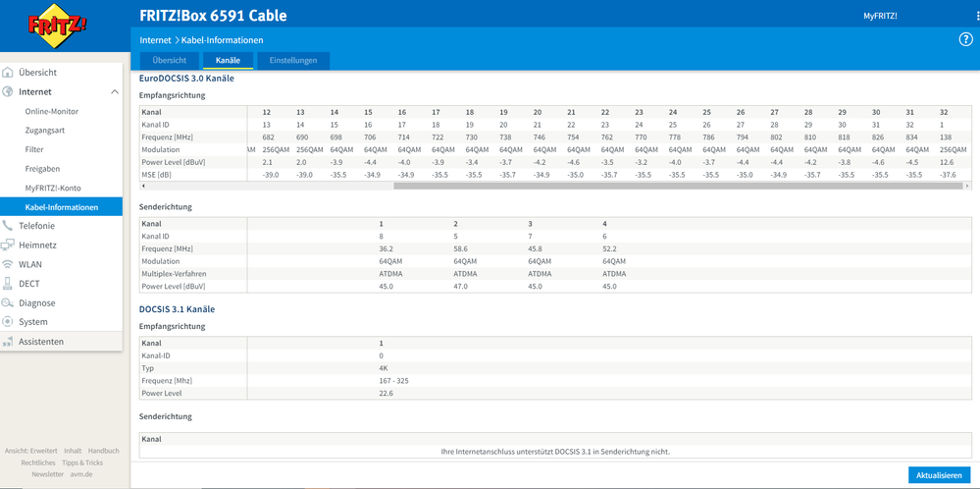Open the help question mark icon
Image resolution: width=980 pixels, height=489 pixels.
click(x=965, y=39)
